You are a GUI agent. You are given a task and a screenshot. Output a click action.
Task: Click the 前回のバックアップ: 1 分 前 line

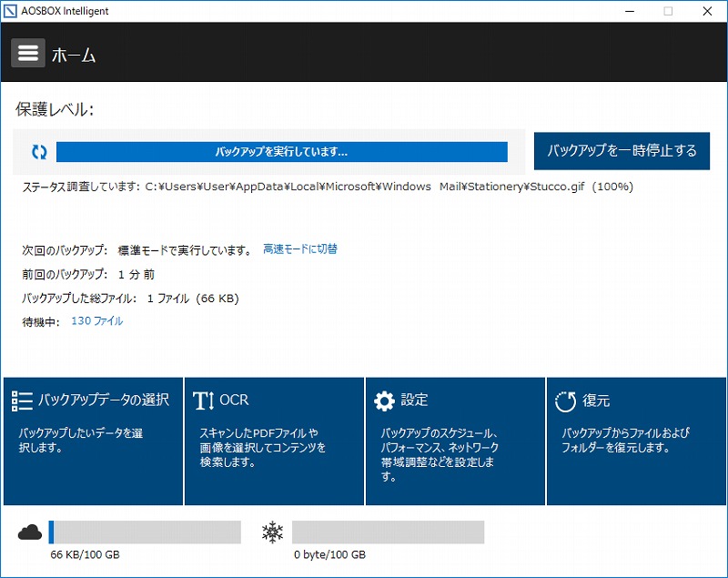[88, 274]
